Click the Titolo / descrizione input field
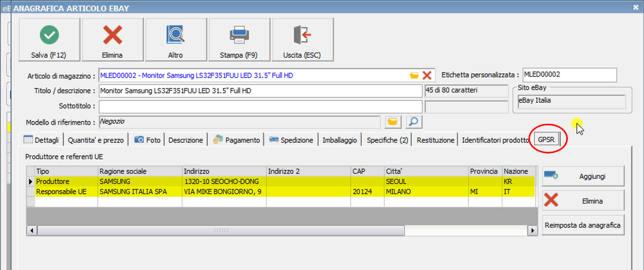644x270 pixels. tap(260, 91)
